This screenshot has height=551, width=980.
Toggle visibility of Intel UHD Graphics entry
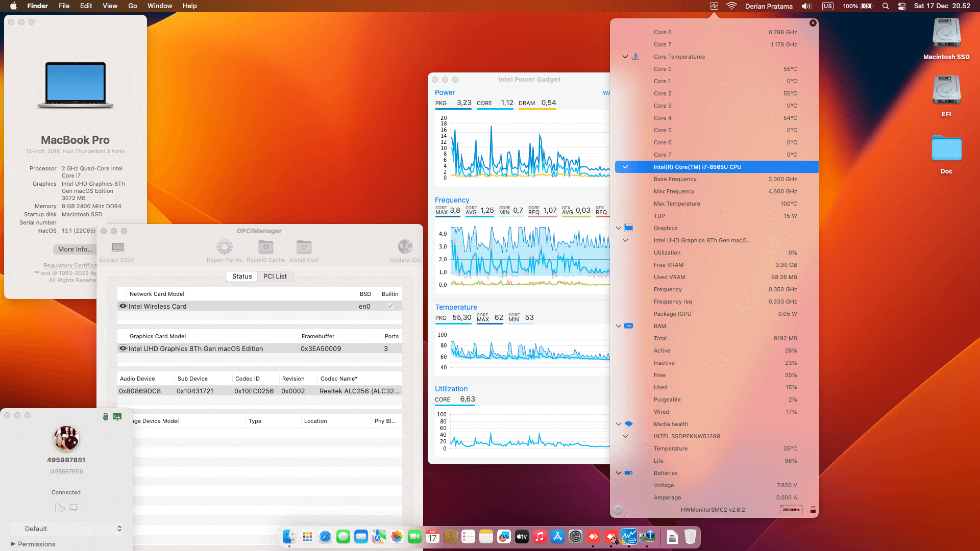point(122,348)
